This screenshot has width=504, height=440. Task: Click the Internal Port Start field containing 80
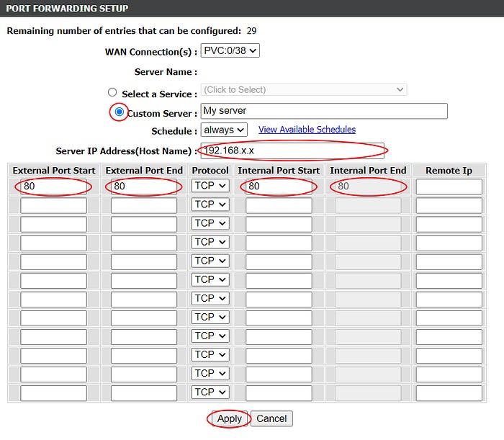tap(279, 187)
